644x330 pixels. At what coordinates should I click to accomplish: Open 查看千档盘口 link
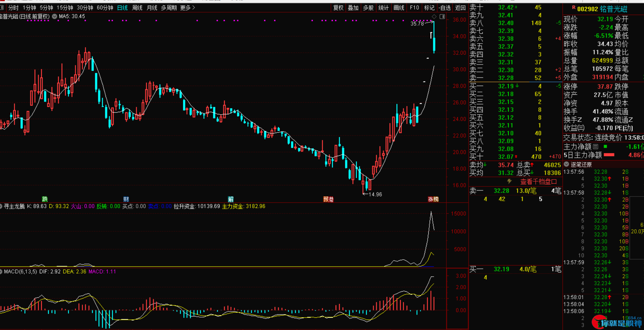click(x=538, y=182)
